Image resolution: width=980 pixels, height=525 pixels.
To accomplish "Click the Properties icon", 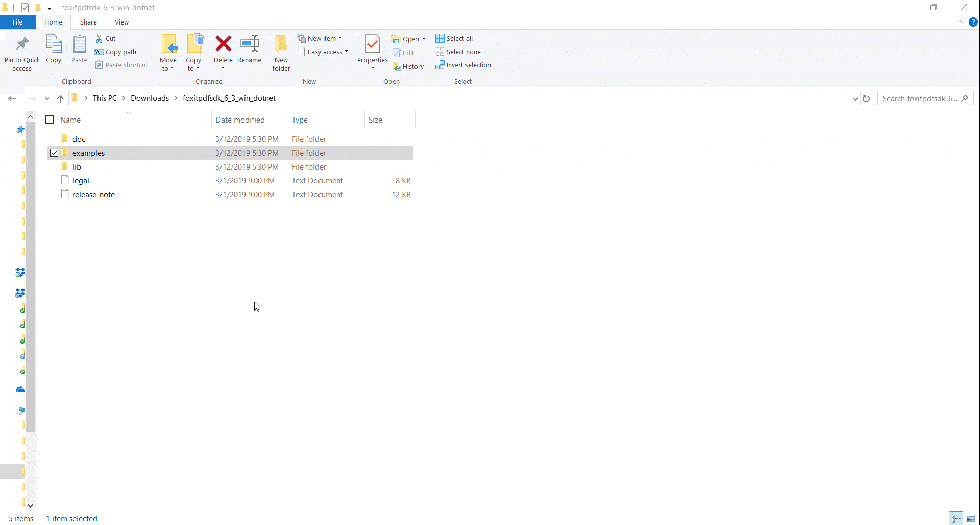I will click(373, 44).
